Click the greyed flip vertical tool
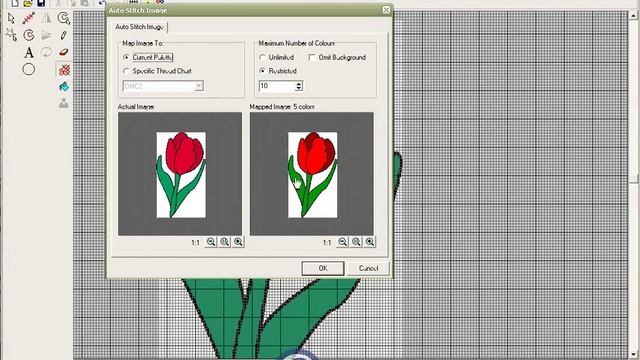 tap(46, 35)
